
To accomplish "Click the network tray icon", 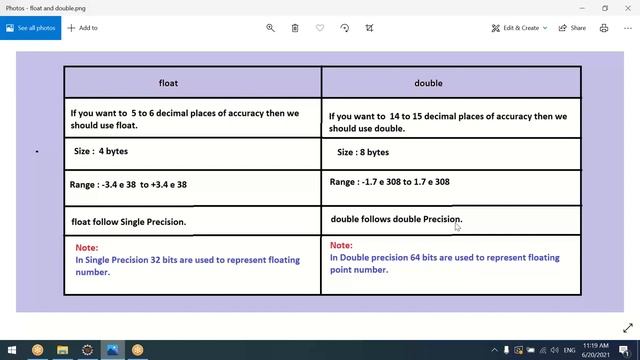I will click(x=542, y=350).
